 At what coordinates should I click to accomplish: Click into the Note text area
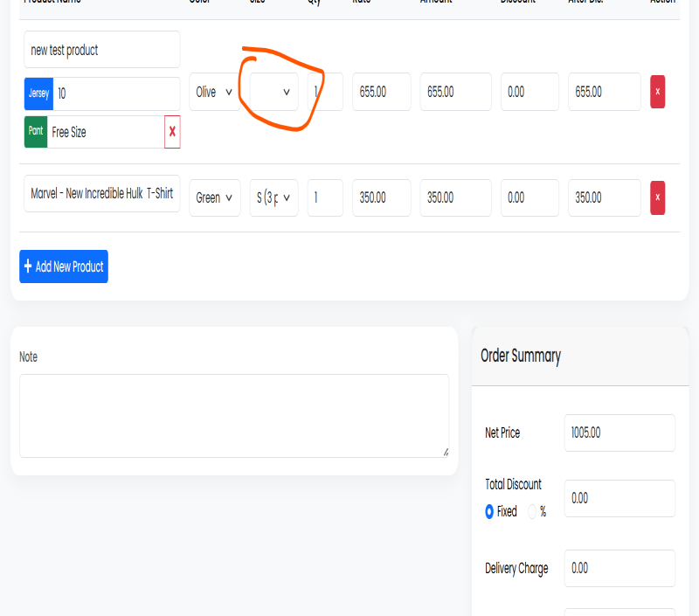pyautogui.click(x=234, y=416)
